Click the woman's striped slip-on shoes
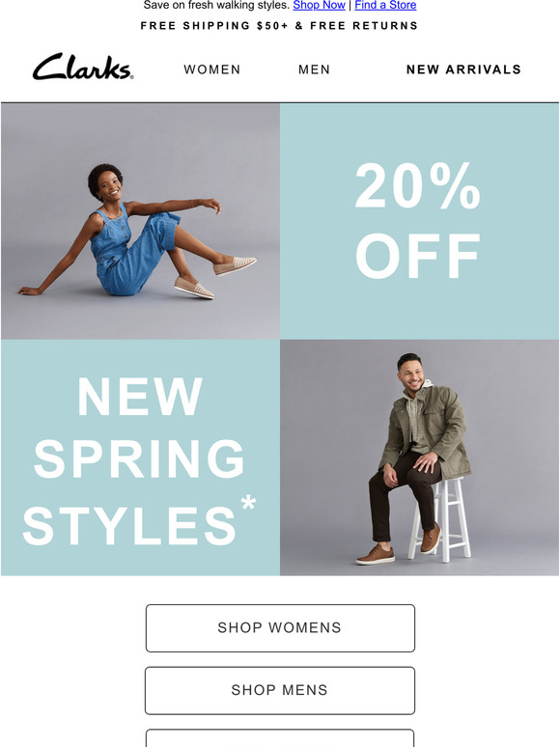 (x=214, y=277)
